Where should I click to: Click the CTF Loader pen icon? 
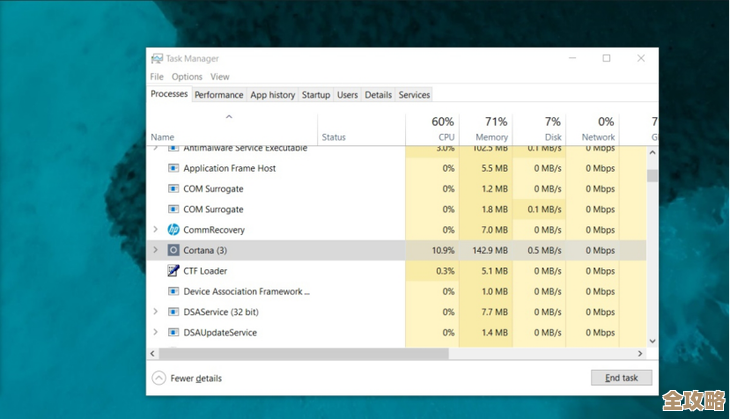(x=173, y=271)
